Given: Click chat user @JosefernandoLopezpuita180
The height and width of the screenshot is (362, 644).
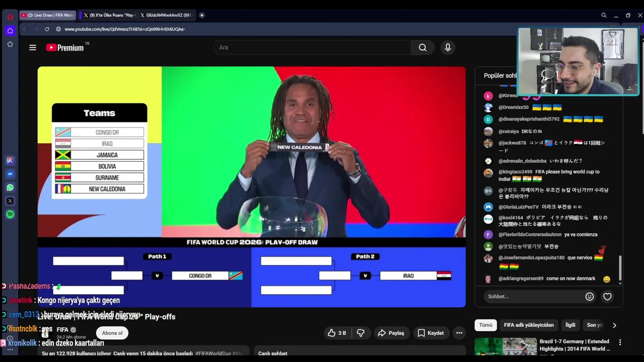Looking at the screenshot, I should tap(531, 258).
